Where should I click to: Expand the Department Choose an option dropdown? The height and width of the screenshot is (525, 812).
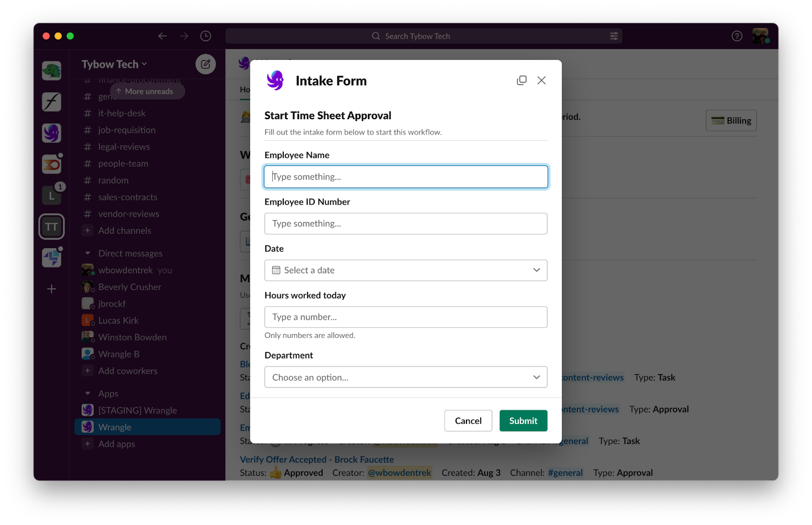pos(405,377)
